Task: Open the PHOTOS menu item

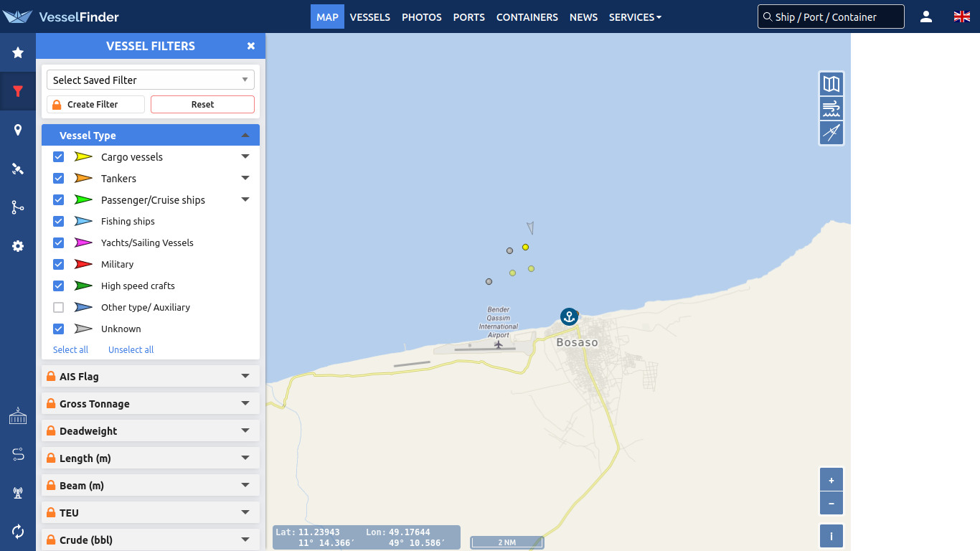Action: tap(422, 17)
